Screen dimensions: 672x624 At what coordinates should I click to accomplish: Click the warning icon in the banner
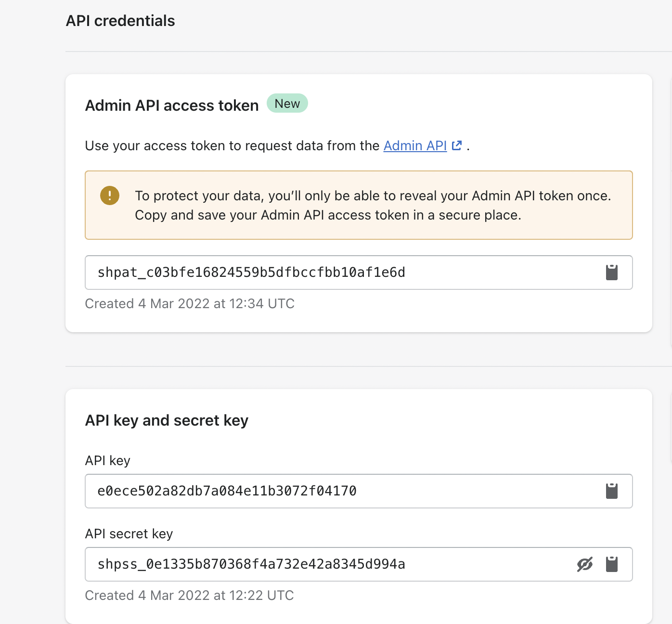(110, 195)
